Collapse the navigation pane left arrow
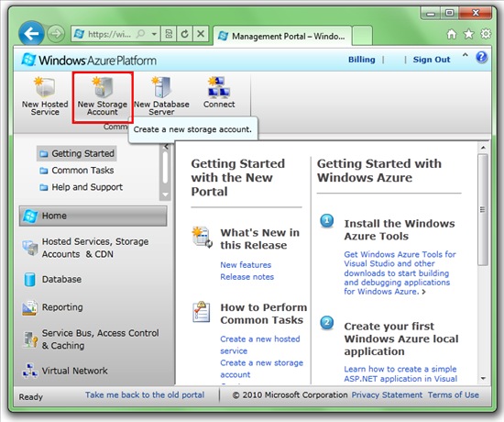This screenshot has width=504, height=422. pyautogui.click(x=166, y=147)
